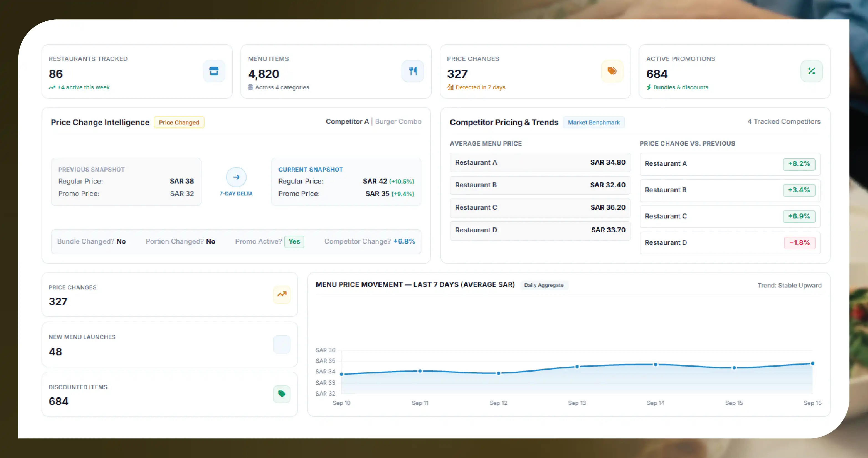Click the Price Changed badge
Viewport: 868px width, 458px height.
tap(179, 122)
